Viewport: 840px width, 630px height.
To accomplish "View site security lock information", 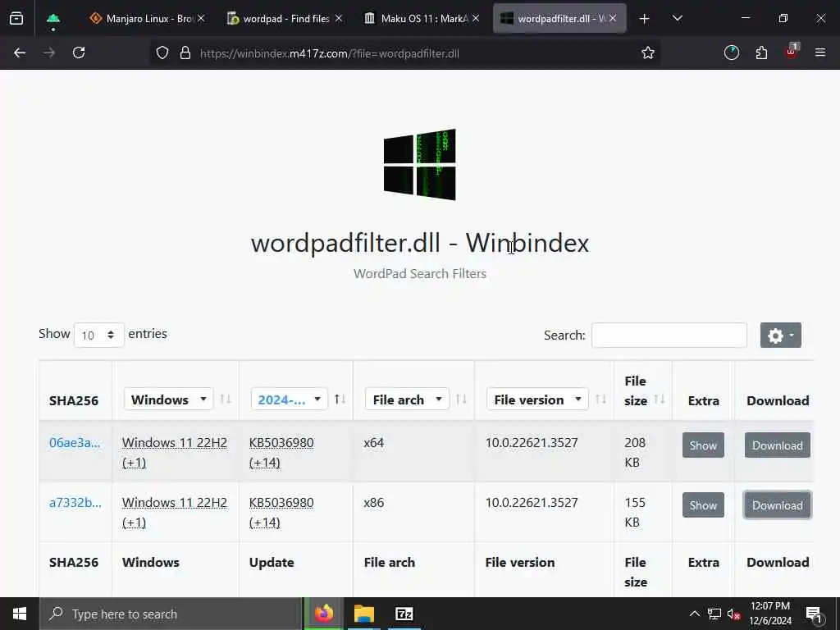I will 185,53.
